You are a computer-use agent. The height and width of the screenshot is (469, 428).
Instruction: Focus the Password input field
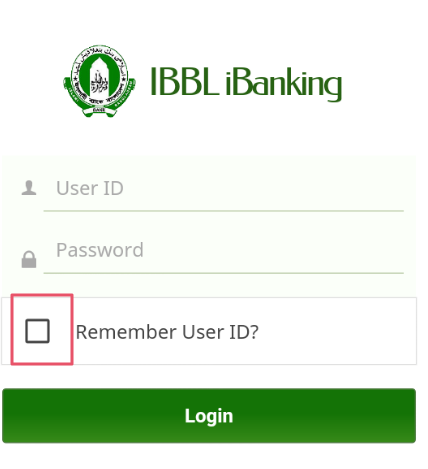tap(224, 251)
